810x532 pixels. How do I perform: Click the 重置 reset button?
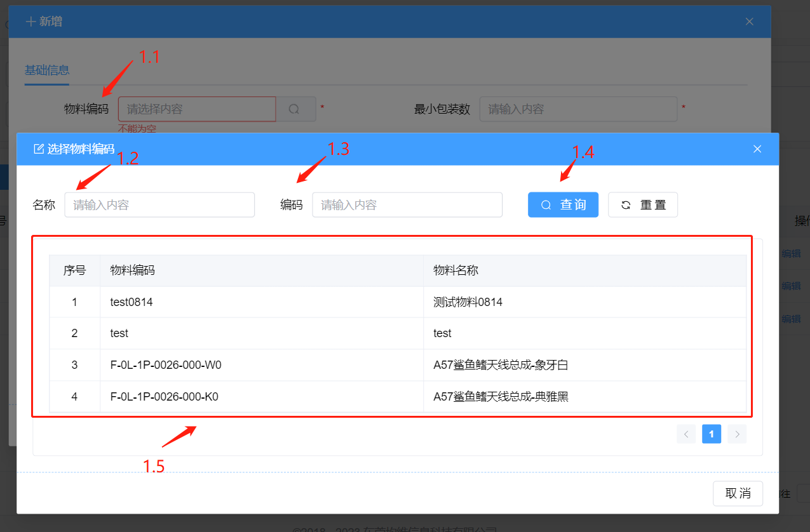click(x=643, y=205)
